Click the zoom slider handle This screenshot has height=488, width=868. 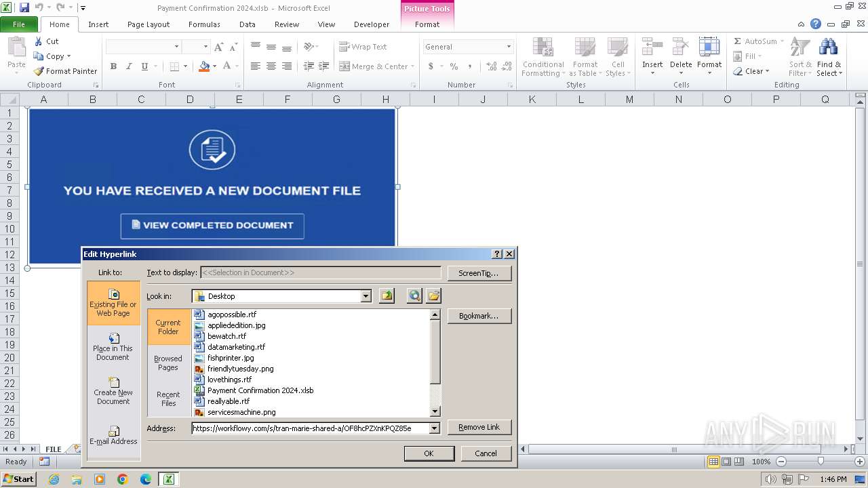pos(821,462)
